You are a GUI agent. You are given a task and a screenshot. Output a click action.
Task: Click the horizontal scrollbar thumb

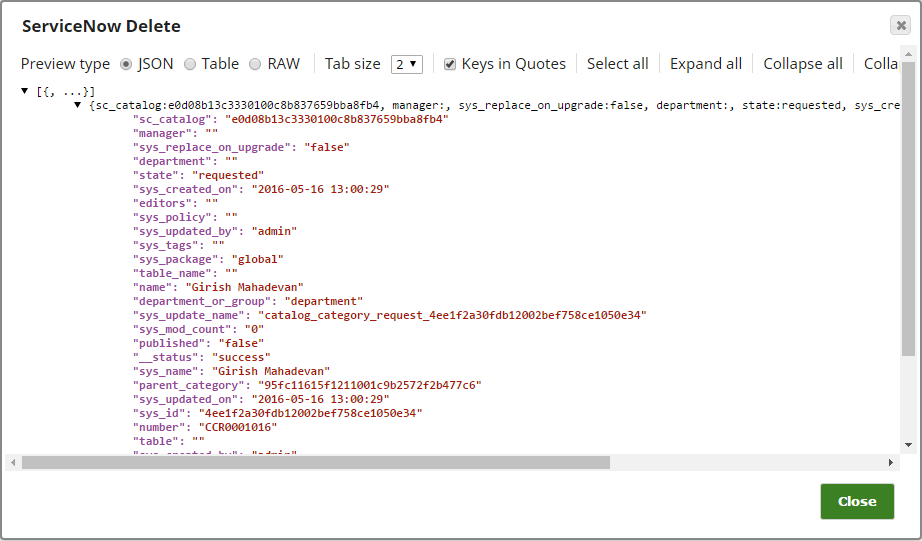(316, 463)
